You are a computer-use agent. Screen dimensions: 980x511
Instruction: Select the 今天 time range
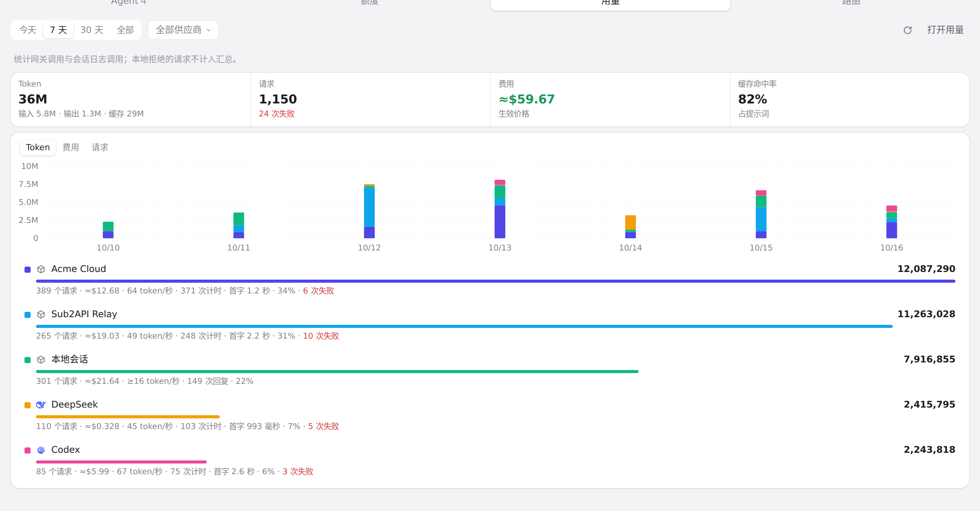(28, 30)
